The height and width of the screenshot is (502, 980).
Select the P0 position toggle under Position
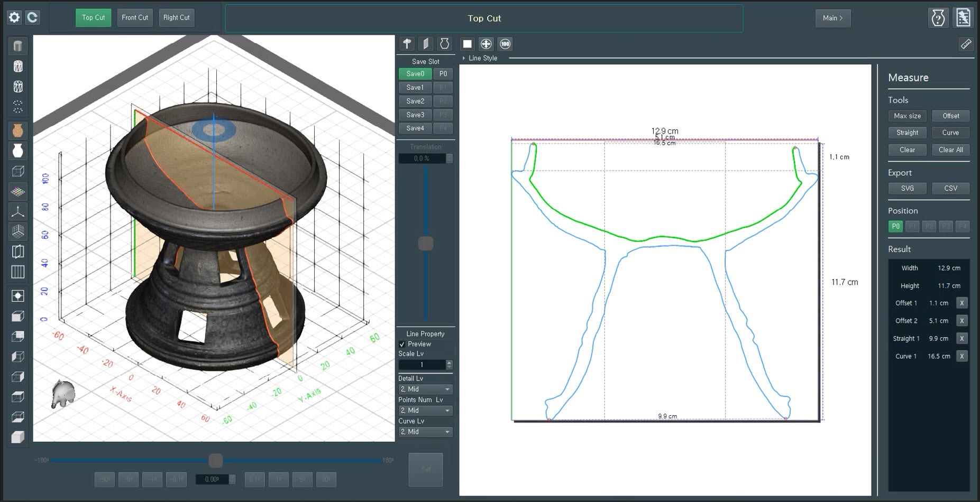[x=895, y=226]
